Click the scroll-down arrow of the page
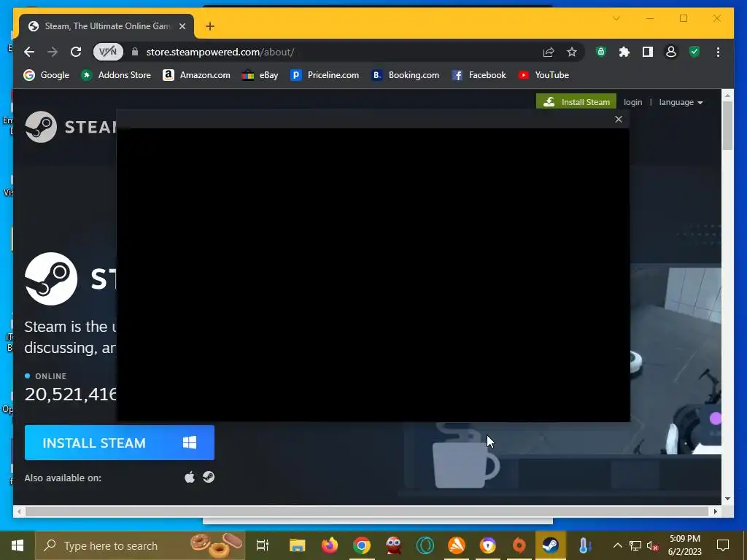 (727, 499)
